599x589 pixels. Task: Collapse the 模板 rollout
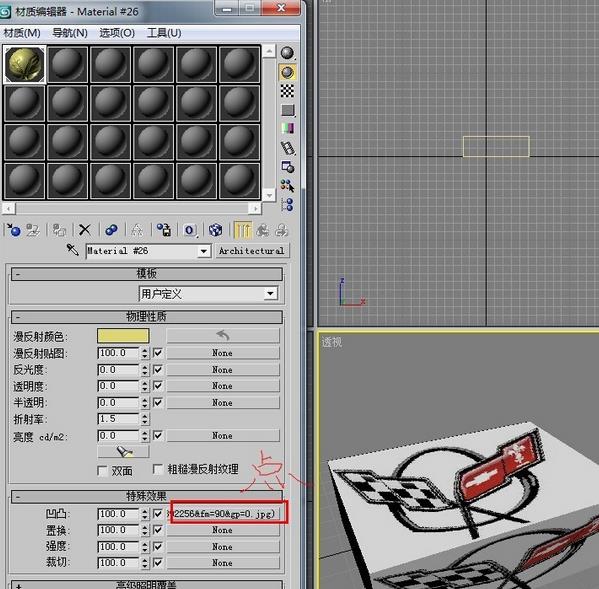coord(147,274)
